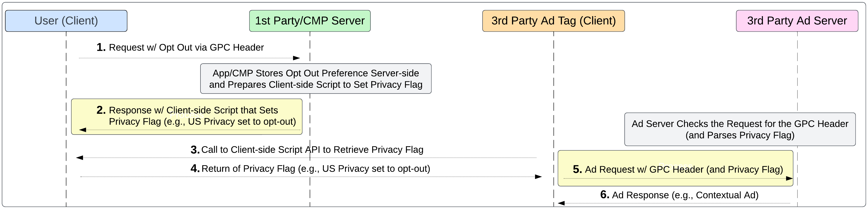Click the "Response w/ Client-side Script" message text
Screen dimensions: 868x209
pyautogui.click(x=202, y=116)
